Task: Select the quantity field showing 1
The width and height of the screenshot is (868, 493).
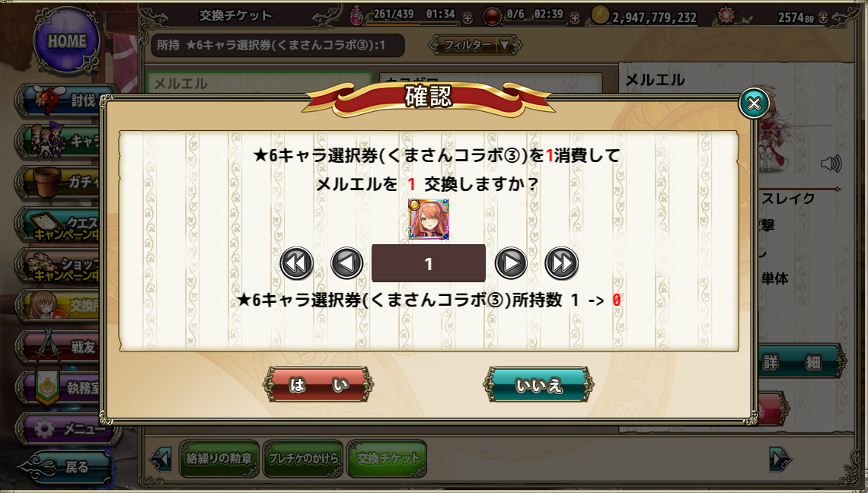Action: (429, 263)
